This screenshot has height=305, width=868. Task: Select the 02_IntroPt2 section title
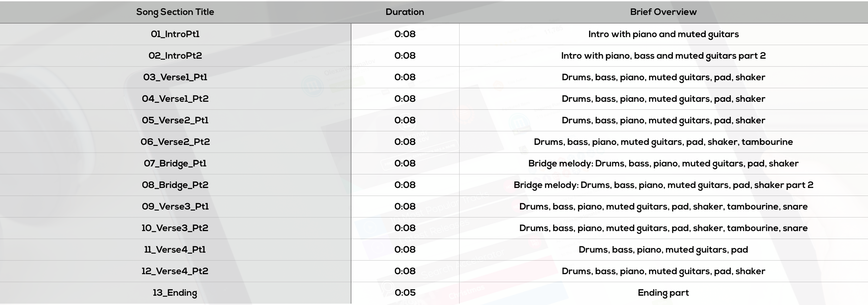pyautogui.click(x=175, y=56)
